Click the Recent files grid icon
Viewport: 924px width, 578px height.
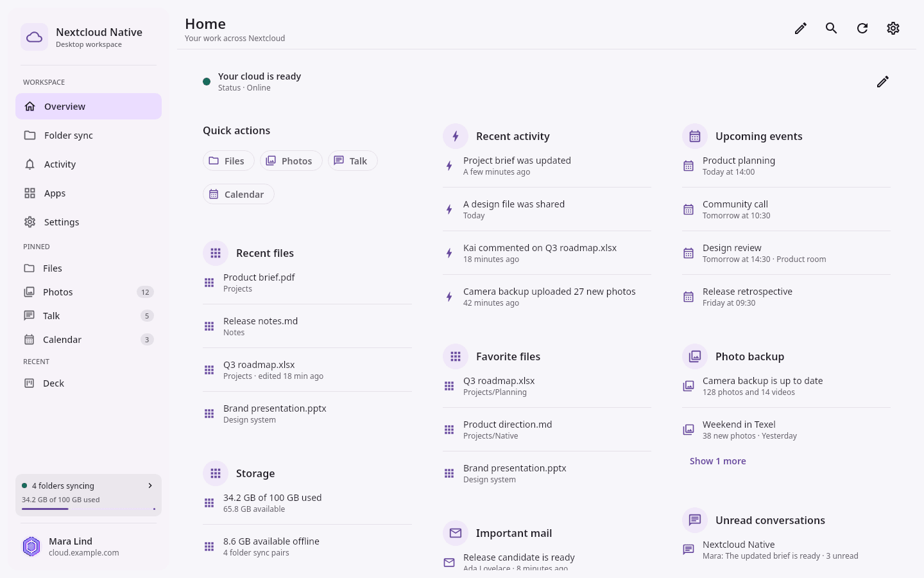point(216,253)
